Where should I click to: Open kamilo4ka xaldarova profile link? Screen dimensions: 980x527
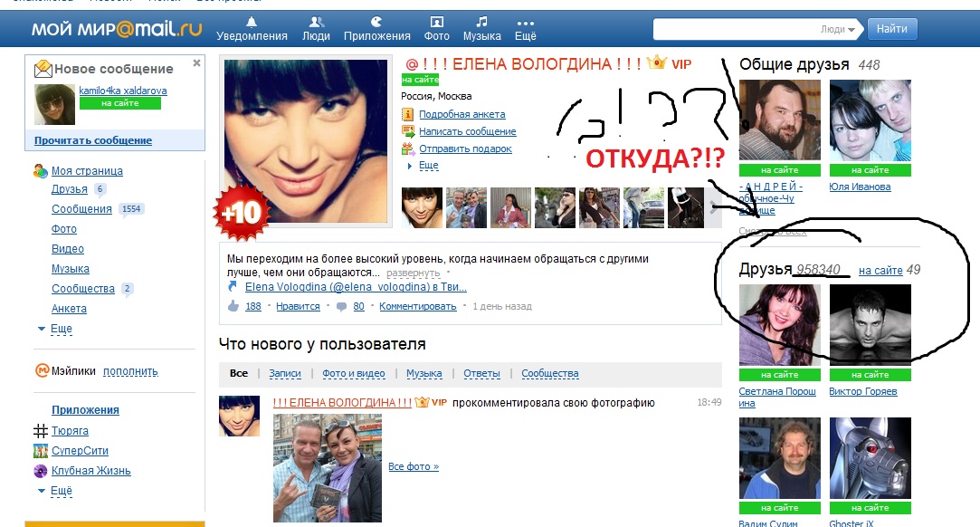pos(123,91)
